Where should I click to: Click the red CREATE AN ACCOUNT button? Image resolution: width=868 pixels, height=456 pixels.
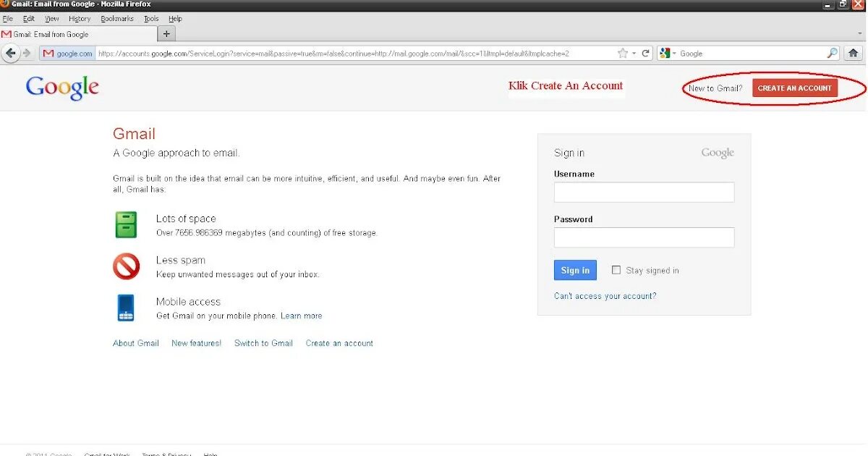795,88
